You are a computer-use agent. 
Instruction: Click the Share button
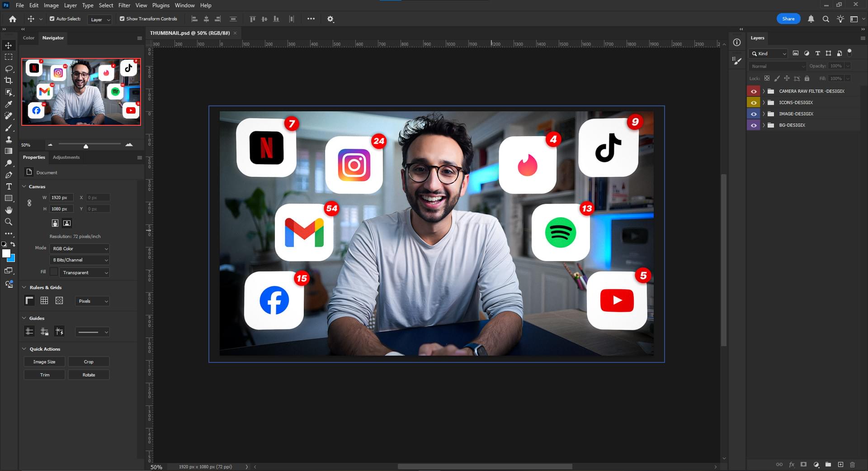[788, 19]
